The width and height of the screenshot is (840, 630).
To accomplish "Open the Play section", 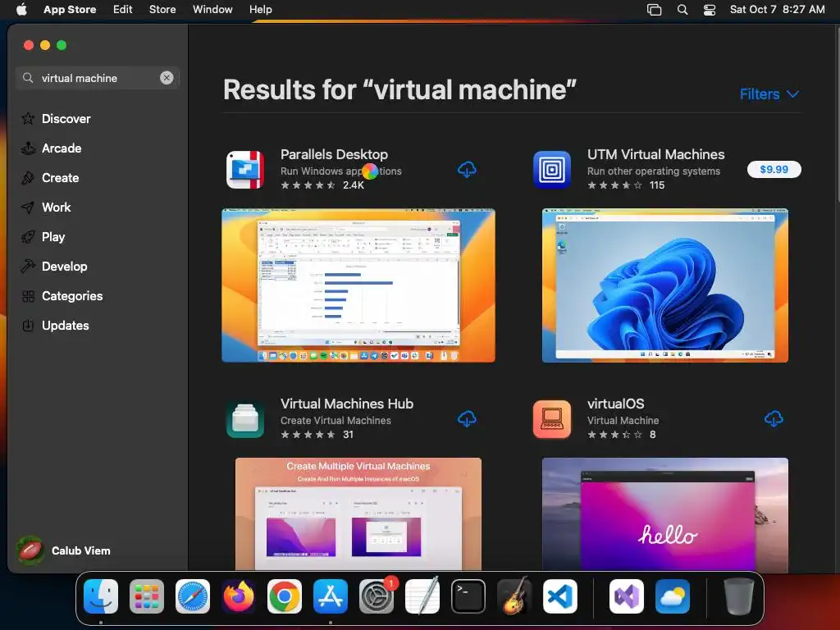I will 43,237.
